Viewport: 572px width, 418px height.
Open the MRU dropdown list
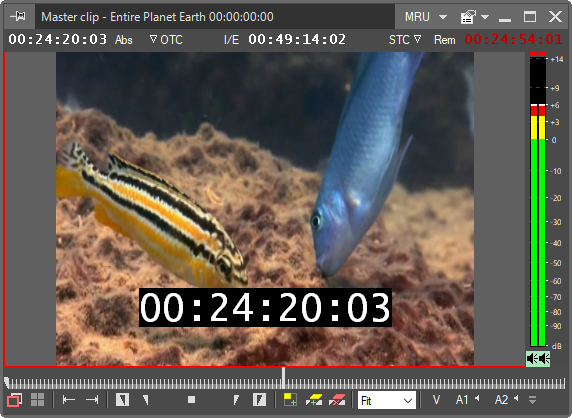pos(426,17)
